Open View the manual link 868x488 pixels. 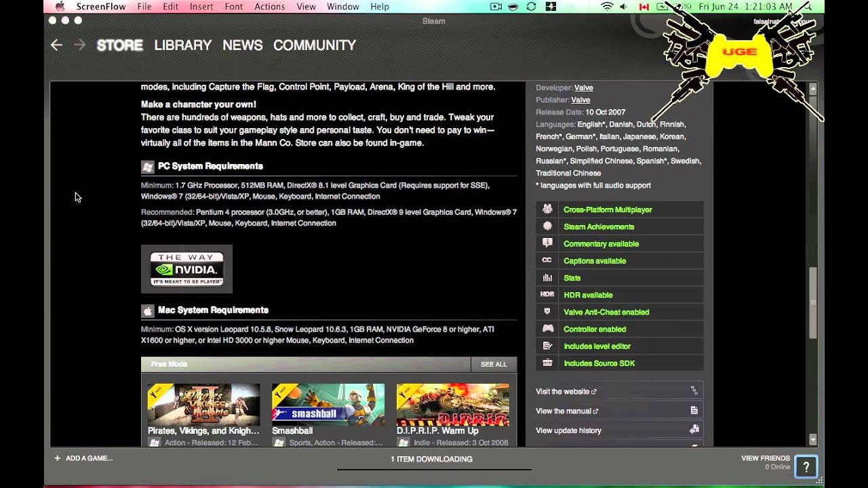click(x=568, y=411)
